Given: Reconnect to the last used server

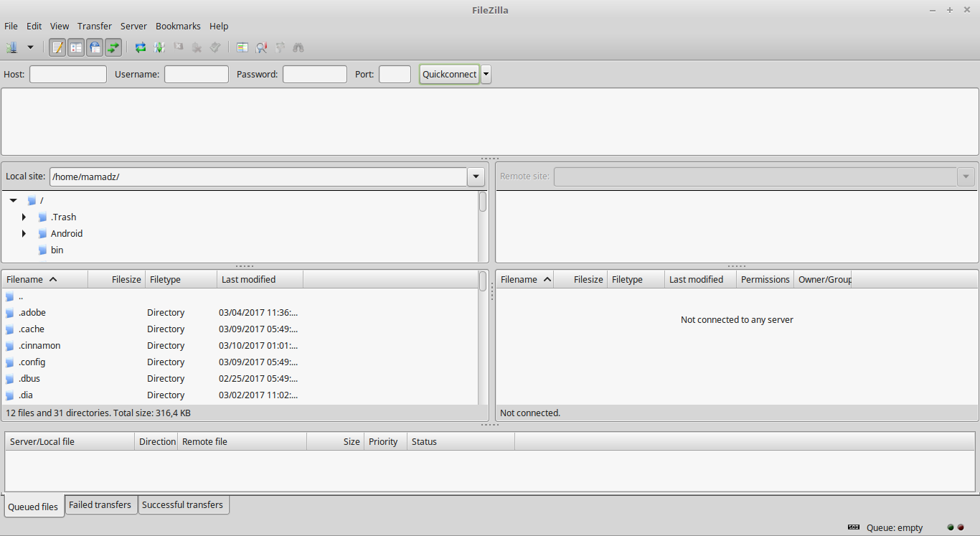Looking at the screenshot, I should pyautogui.click(x=215, y=47).
